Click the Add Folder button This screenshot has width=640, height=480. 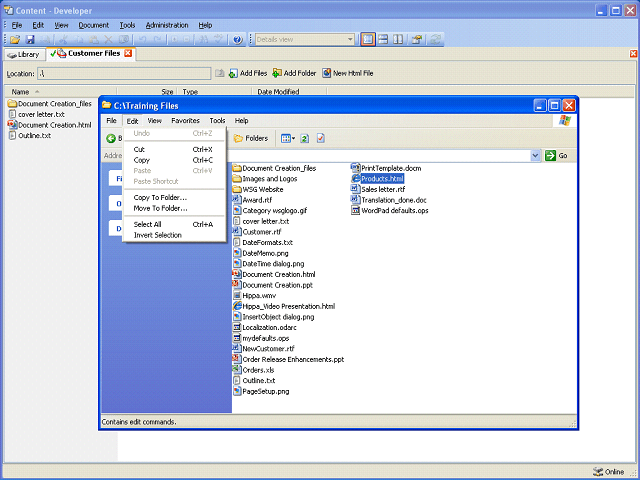294,73
